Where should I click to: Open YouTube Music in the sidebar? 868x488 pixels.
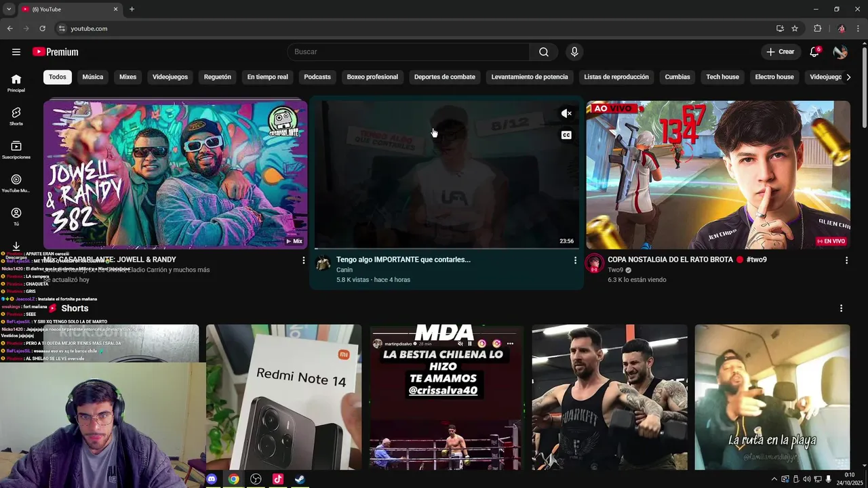[x=16, y=183]
